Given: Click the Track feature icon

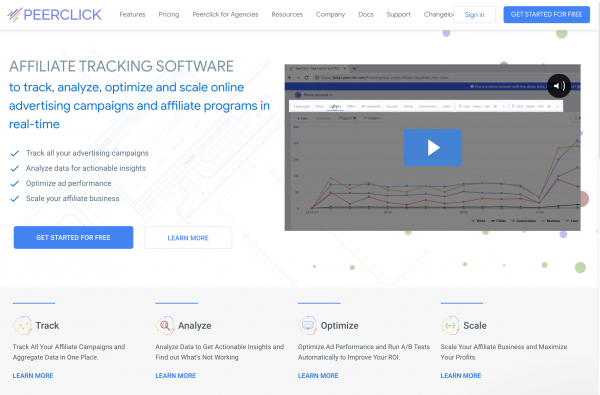Looking at the screenshot, I should pos(22,326).
